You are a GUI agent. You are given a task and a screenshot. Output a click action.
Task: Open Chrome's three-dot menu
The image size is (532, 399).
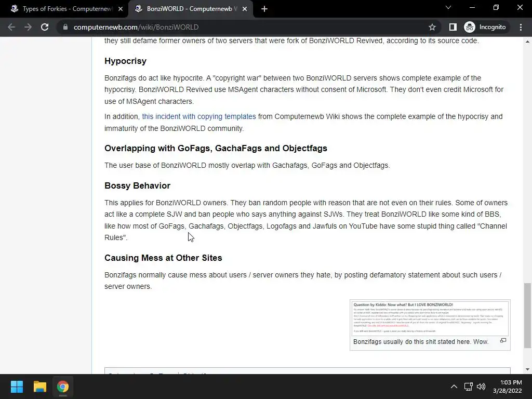point(521,27)
